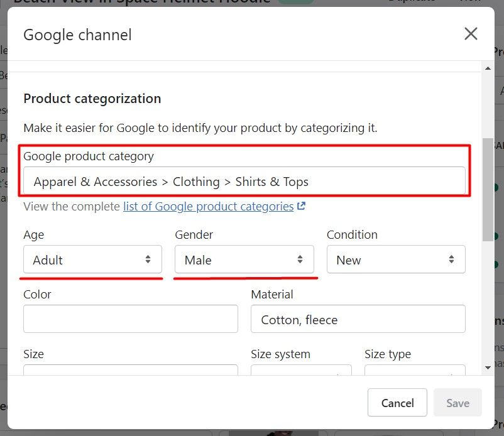
Task: Open the Condition dropdown showing New
Action: (396, 259)
